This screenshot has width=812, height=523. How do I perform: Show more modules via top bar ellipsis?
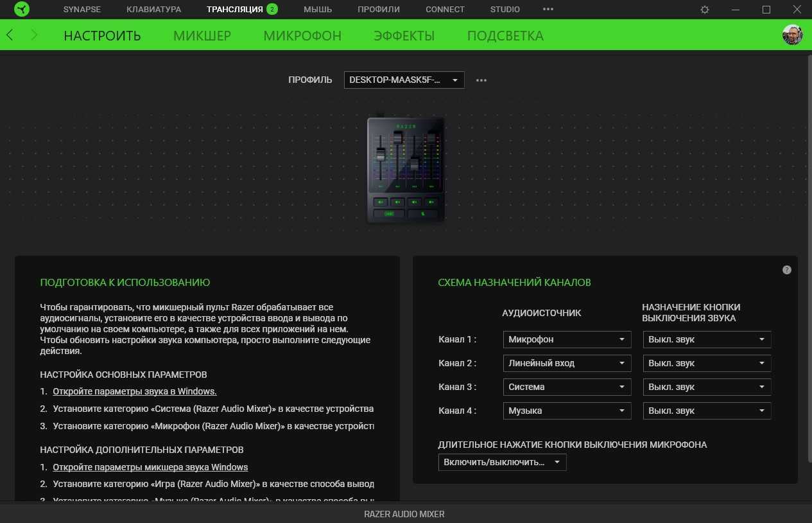pos(548,10)
